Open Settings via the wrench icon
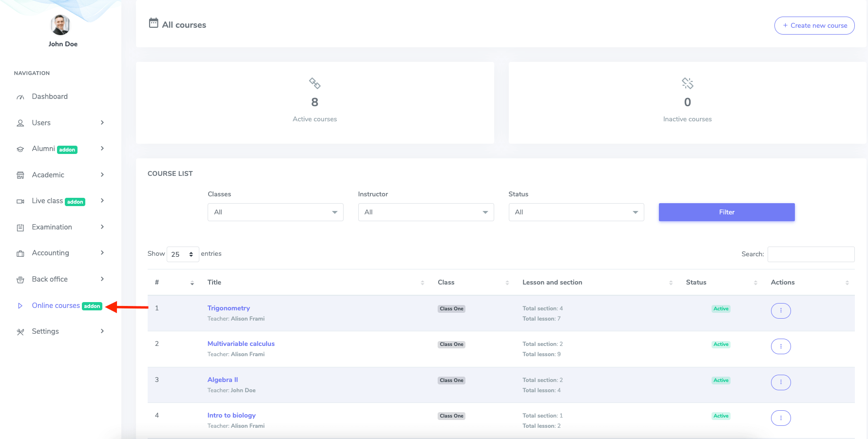 (20, 331)
